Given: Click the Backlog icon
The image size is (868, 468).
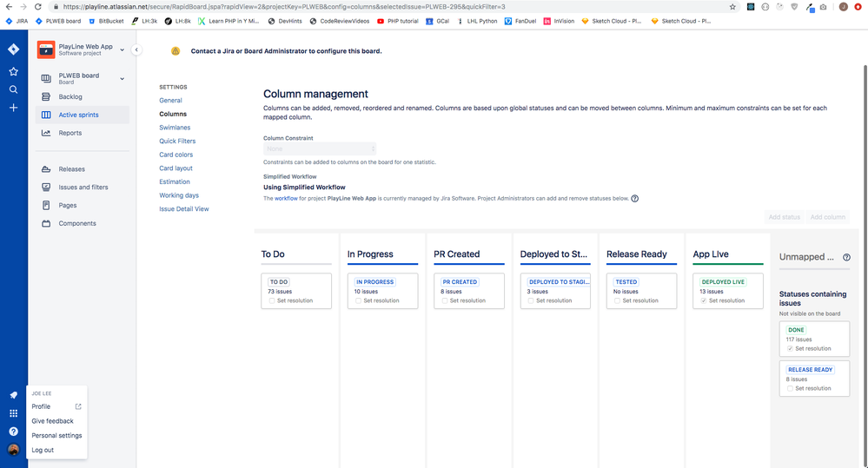Looking at the screenshot, I should click(46, 96).
